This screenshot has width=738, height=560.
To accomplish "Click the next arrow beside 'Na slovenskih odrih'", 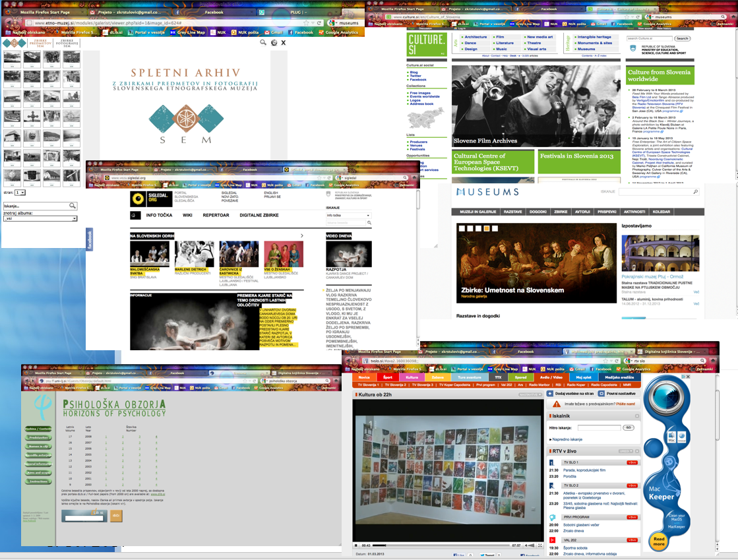I will [x=302, y=235].
